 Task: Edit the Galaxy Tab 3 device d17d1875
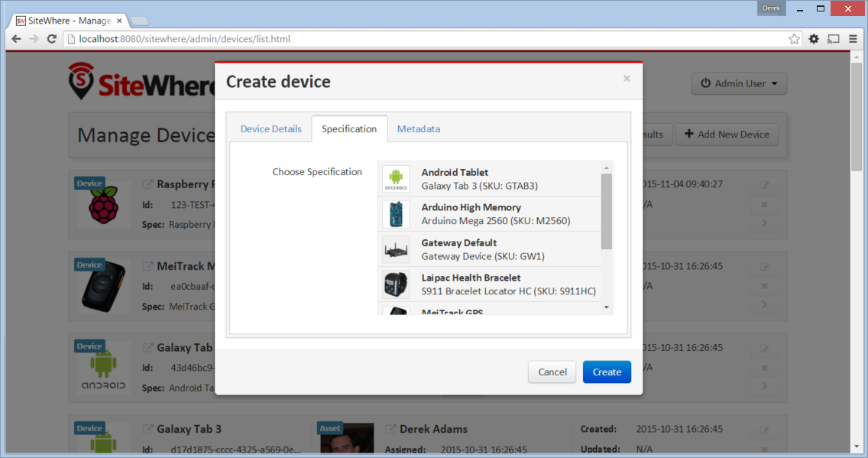(765, 430)
